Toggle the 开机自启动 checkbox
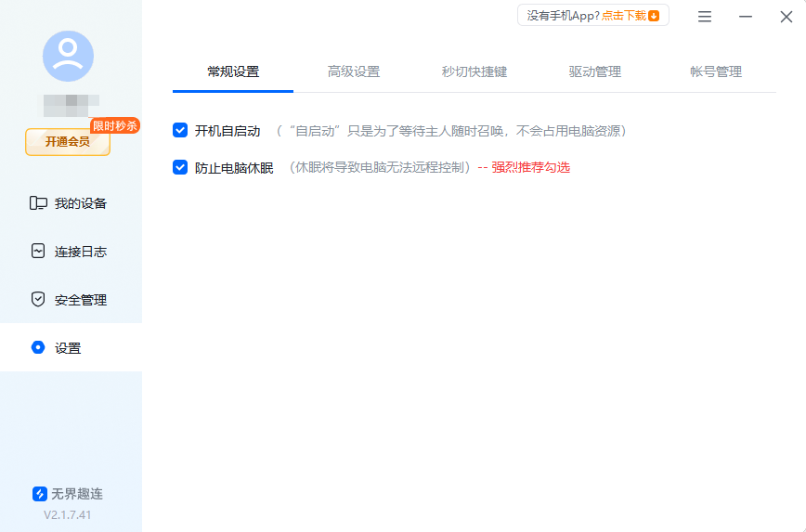This screenshot has width=806, height=532. 180,130
